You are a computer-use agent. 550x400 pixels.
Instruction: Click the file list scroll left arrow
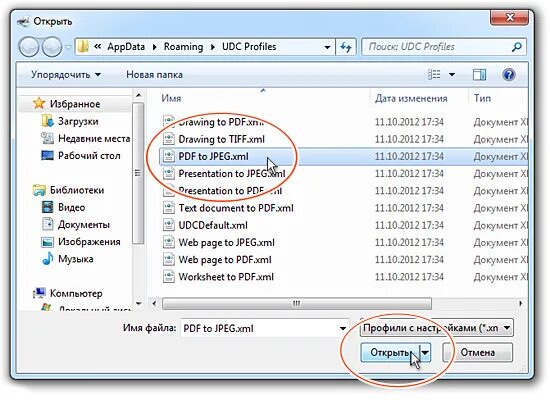(x=154, y=303)
